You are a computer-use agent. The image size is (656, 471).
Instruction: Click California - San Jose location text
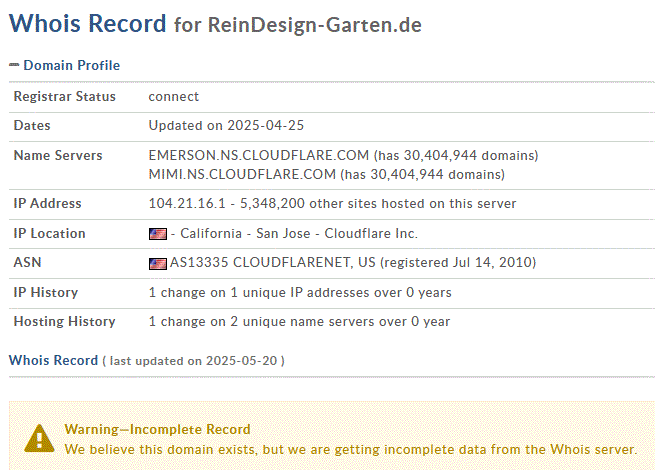click(245, 233)
